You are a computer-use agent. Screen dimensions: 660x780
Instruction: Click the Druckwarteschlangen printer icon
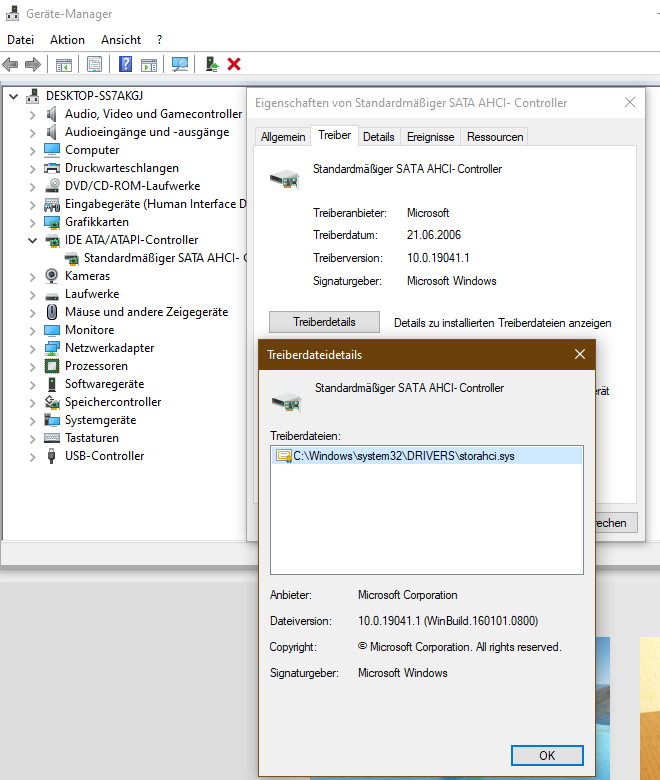click(52, 168)
